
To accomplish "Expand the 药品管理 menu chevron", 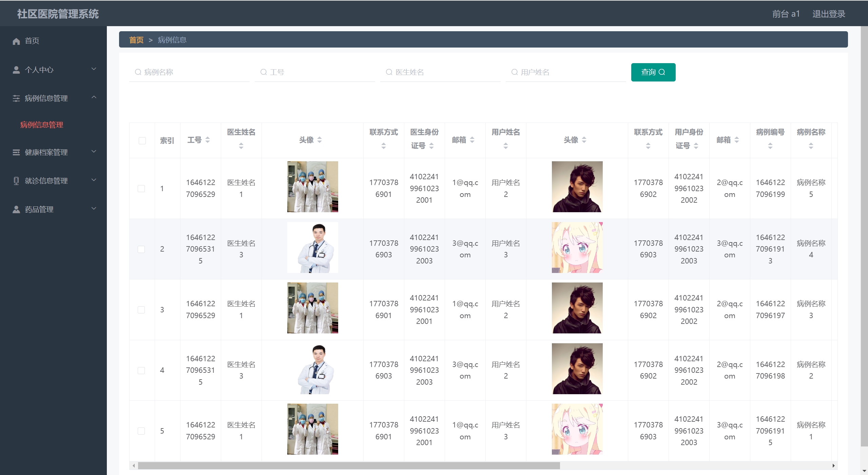I will tap(94, 208).
